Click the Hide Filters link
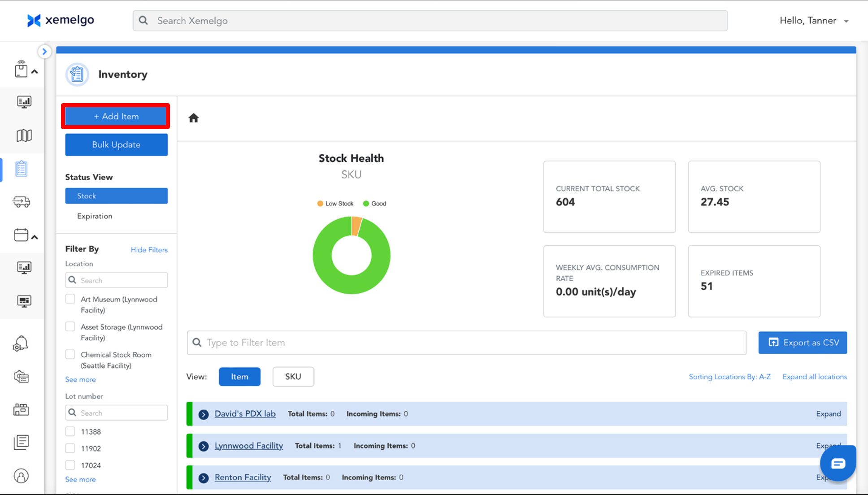Image resolution: width=868 pixels, height=495 pixels. pyautogui.click(x=149, y=250)
